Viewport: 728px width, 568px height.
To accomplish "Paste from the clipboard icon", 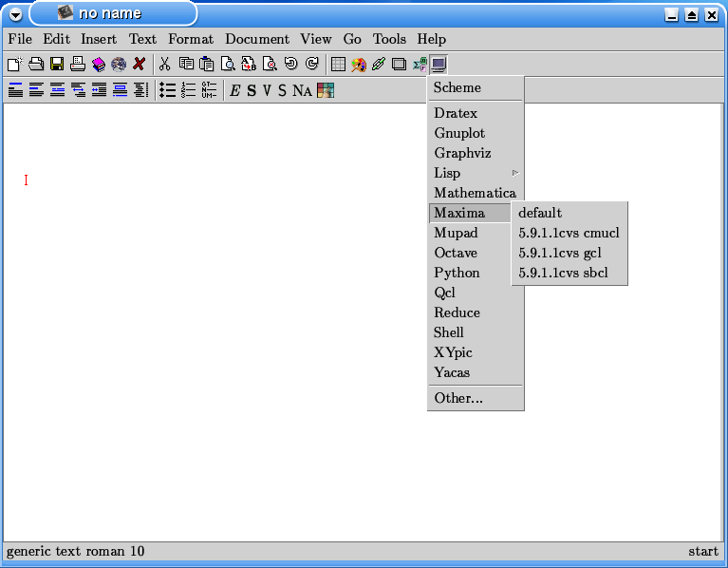I will tap(207, 64).
